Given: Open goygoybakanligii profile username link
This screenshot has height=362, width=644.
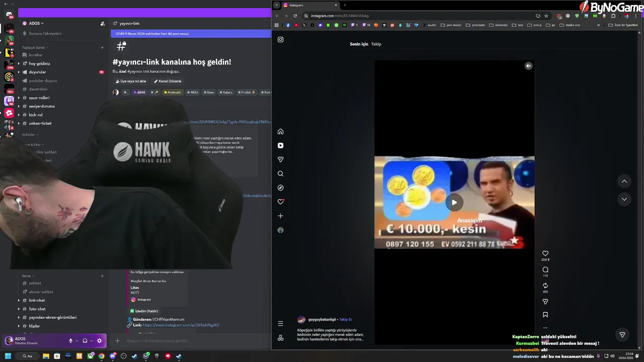Looking at the screenshot, I should (321, 320).
